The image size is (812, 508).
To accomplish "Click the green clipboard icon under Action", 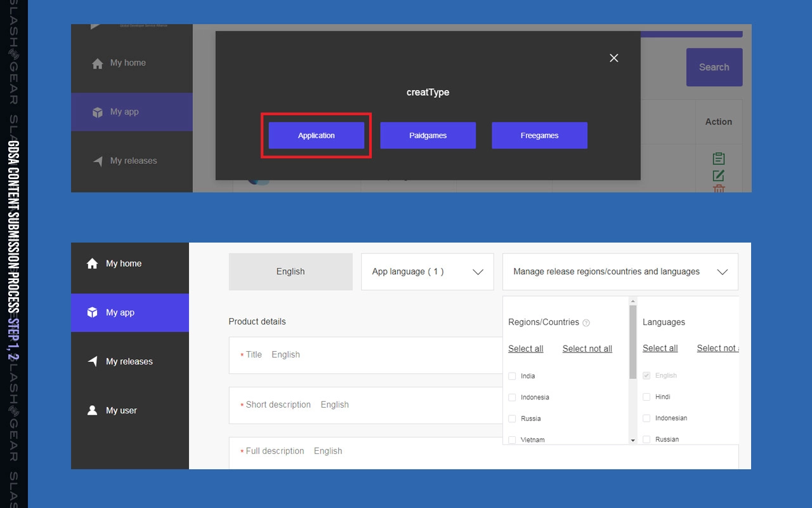I will click(718, 158).
